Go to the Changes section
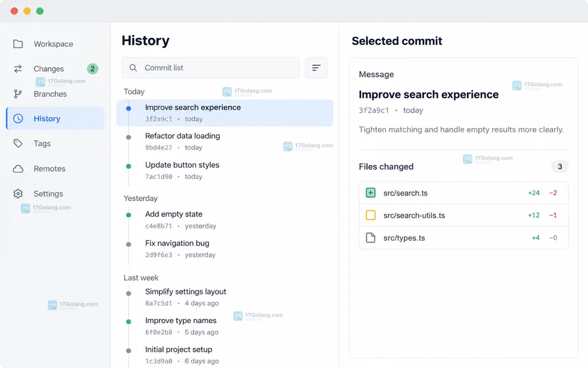This screenshot has width=588, height=368. [55, 69]
